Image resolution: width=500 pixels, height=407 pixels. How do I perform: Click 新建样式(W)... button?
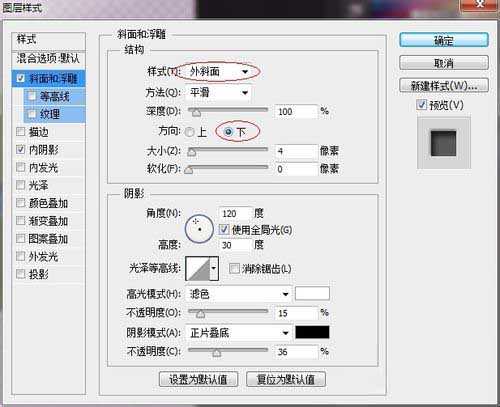[444, 86]
